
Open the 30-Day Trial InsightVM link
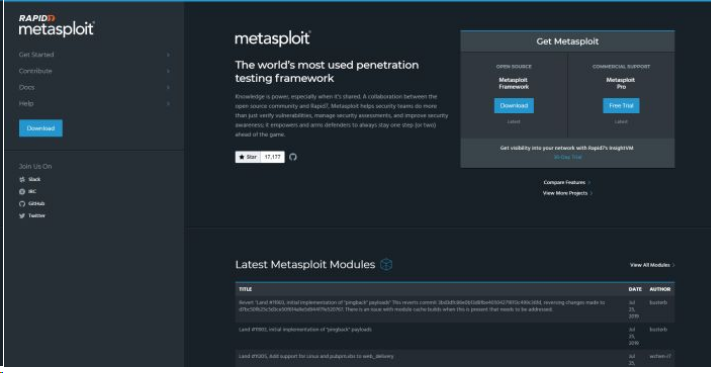pos(568,157)
